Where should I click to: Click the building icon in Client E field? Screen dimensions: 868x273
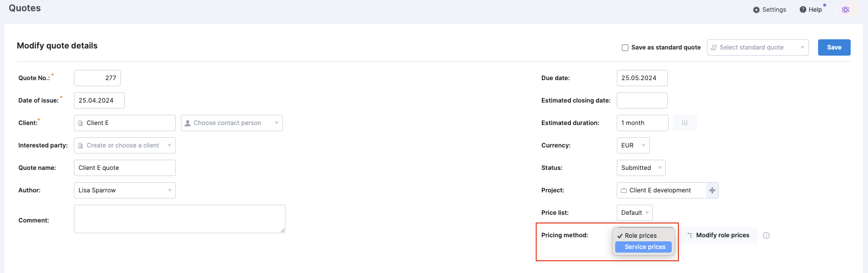pos(81,123)
